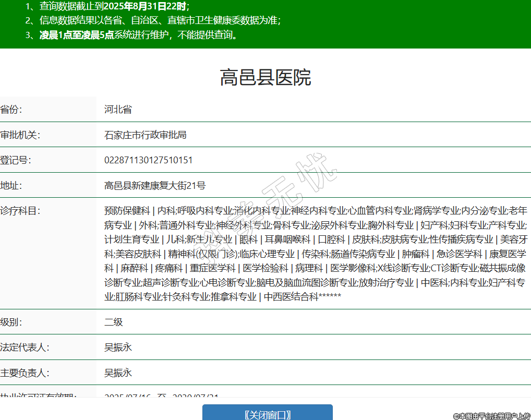Select the 二级 level value
Viewport: 531px width, 420px height.
[113, 322]
